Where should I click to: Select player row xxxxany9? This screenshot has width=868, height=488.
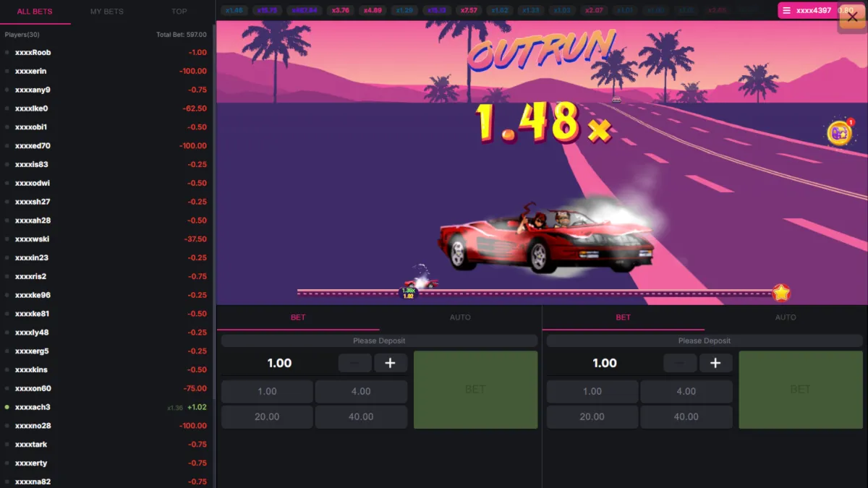(106, 90)
